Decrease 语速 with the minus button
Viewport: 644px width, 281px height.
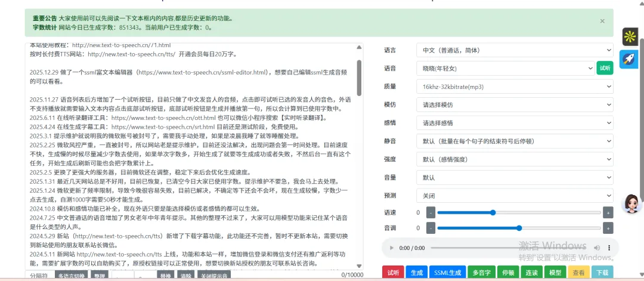point(431,213)
